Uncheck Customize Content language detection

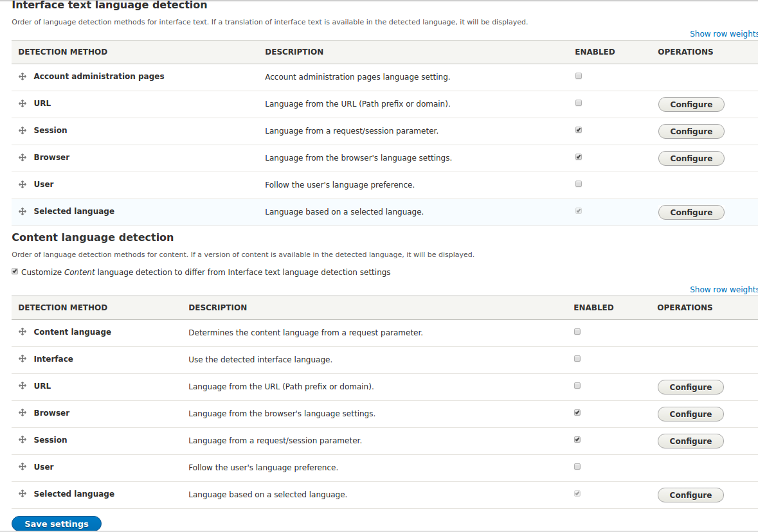14,271
